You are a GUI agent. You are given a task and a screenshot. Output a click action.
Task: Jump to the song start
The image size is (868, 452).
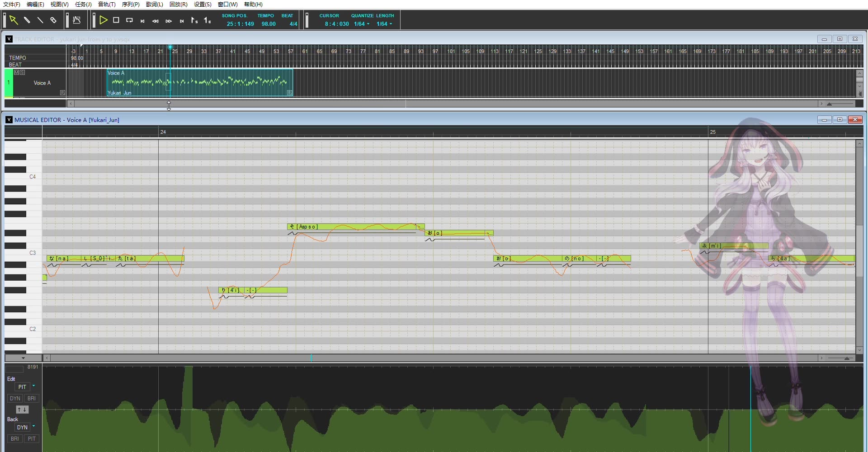[x=142, y=21]
